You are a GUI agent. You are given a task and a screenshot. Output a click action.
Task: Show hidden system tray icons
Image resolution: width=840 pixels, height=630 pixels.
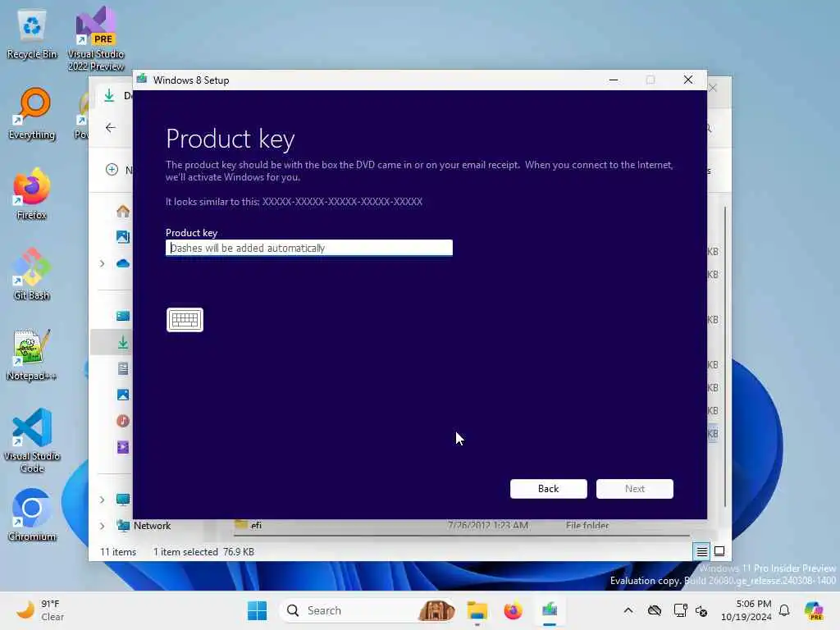point(628,610)
